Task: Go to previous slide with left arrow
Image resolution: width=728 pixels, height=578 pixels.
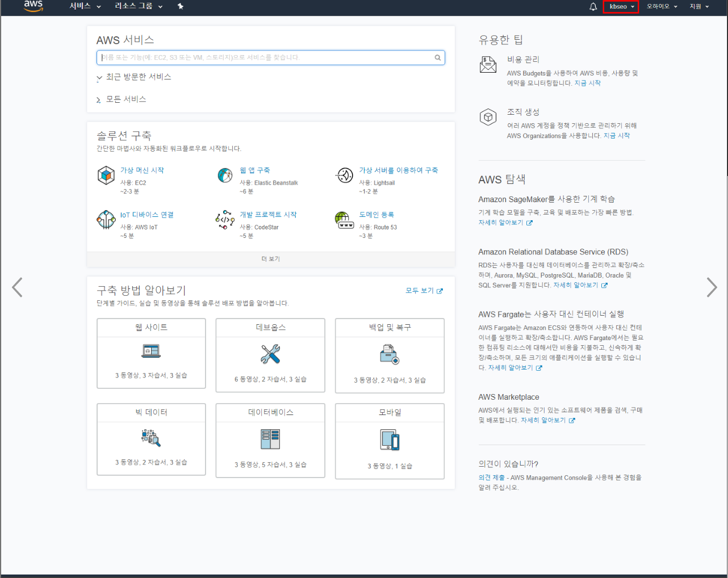Action: click(18, 287)
